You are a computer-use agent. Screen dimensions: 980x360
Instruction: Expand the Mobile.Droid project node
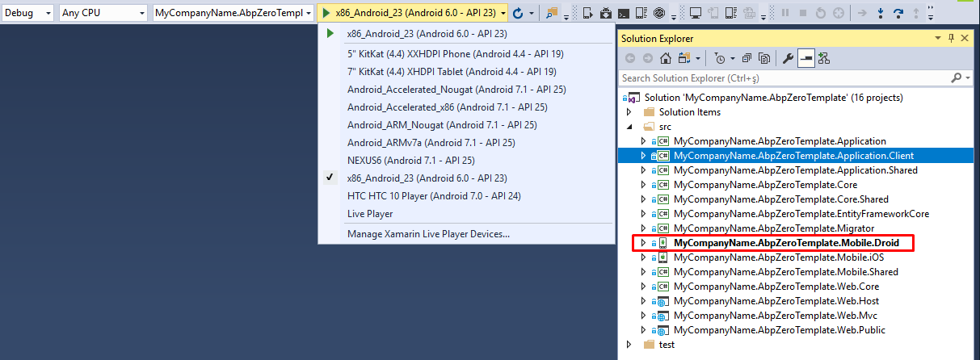point(643,243)
